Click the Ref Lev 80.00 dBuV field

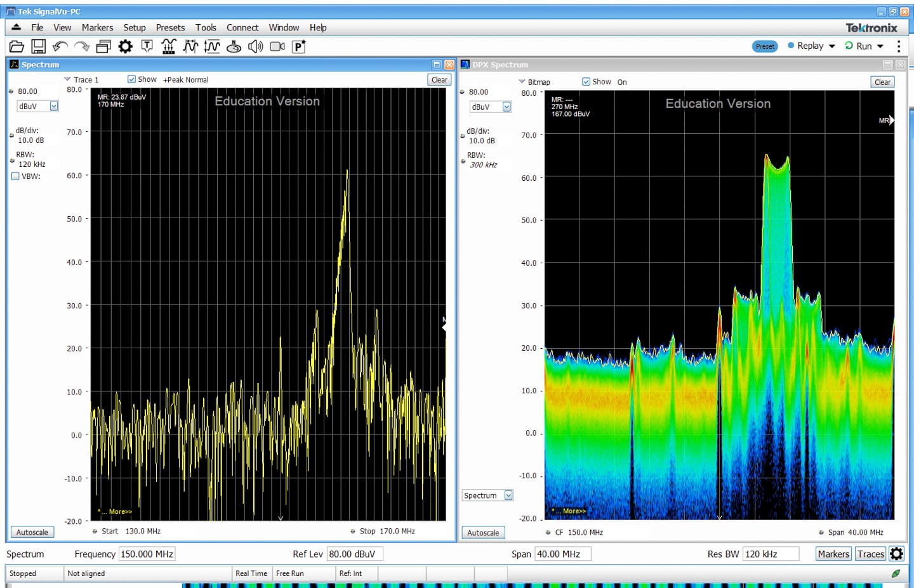pos(355,554)
